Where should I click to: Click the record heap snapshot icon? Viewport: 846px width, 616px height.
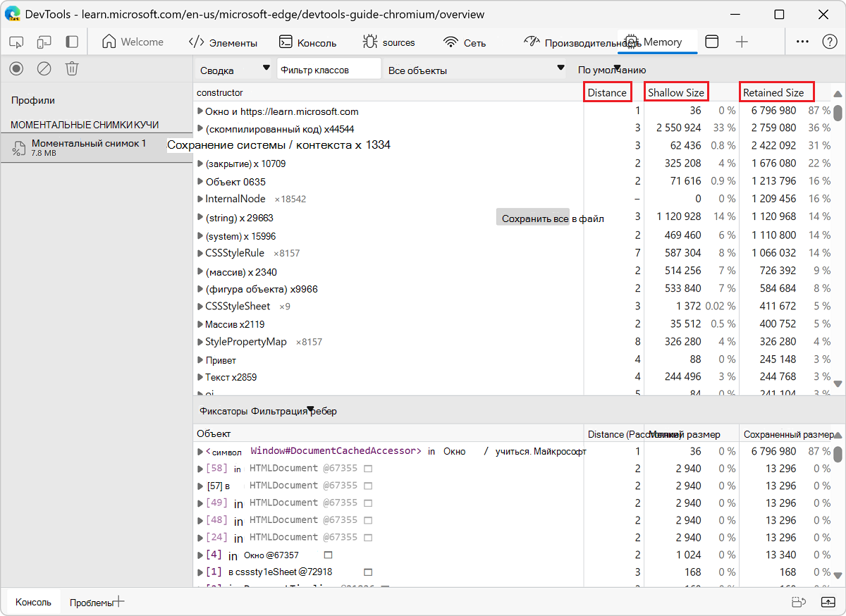coord(17,68)
